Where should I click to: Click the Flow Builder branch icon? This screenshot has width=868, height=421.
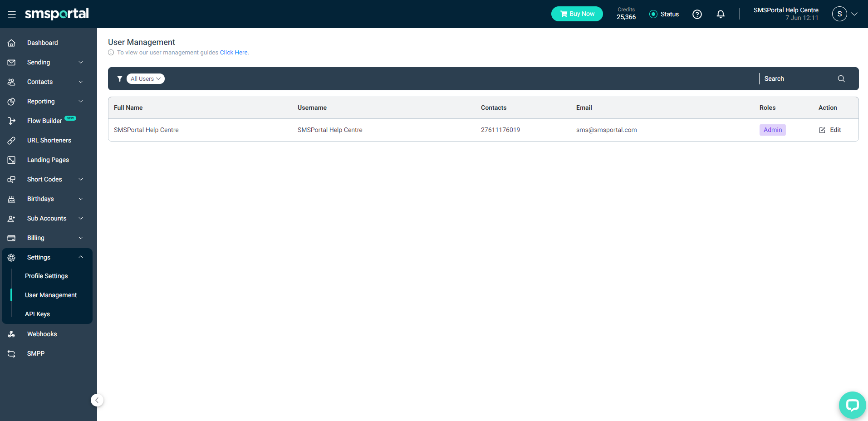coord(11,121)
